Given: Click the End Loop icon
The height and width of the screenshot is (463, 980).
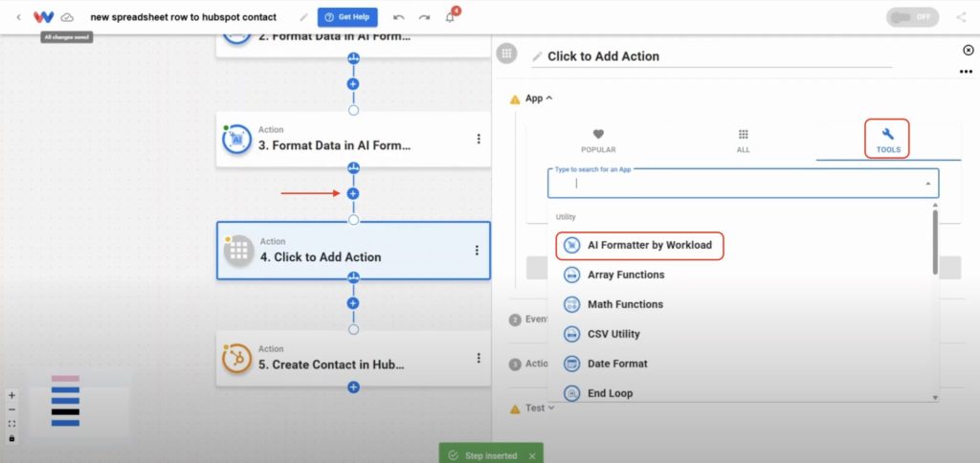Looking at the screenshot, I should (571, 393).
